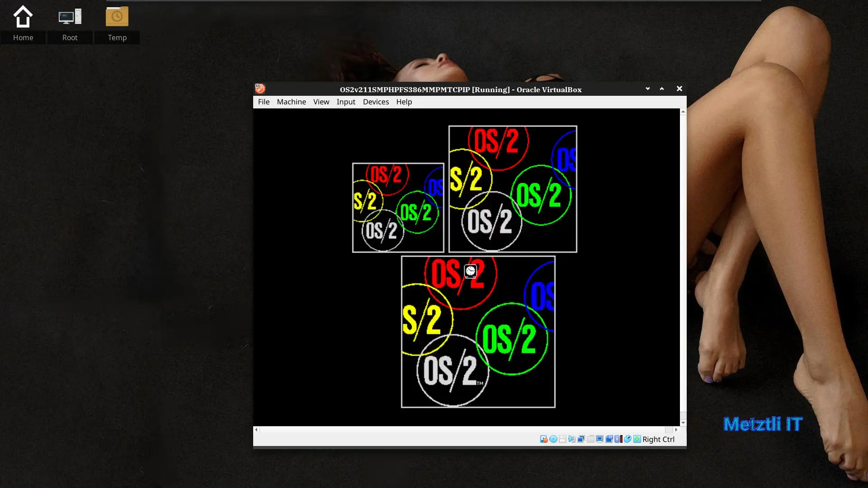
Task: Click vertical scrollbar up arrow
Action: pyautogui.click(x=683, y=112)
